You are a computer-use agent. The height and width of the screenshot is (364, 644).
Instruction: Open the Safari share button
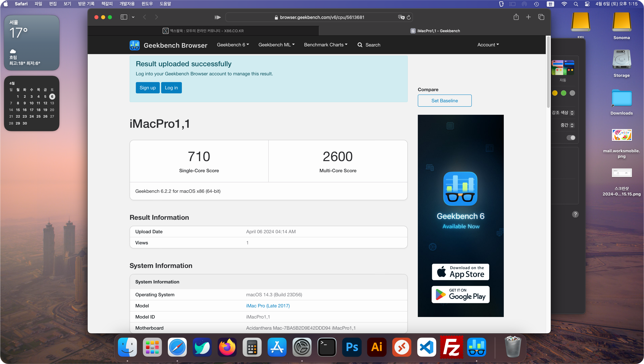(516, 17)
